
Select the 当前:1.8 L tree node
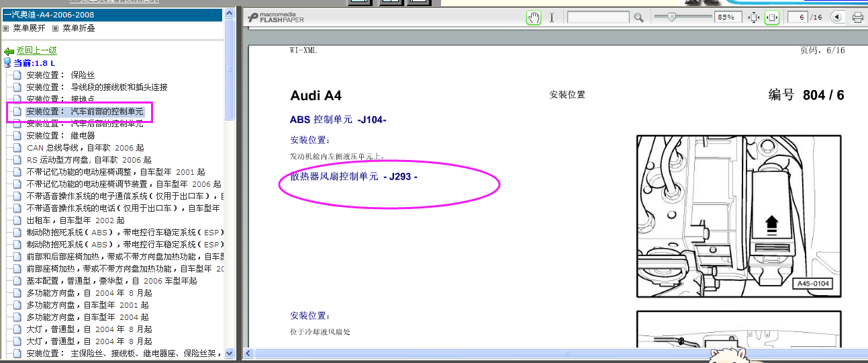[34, 63]
